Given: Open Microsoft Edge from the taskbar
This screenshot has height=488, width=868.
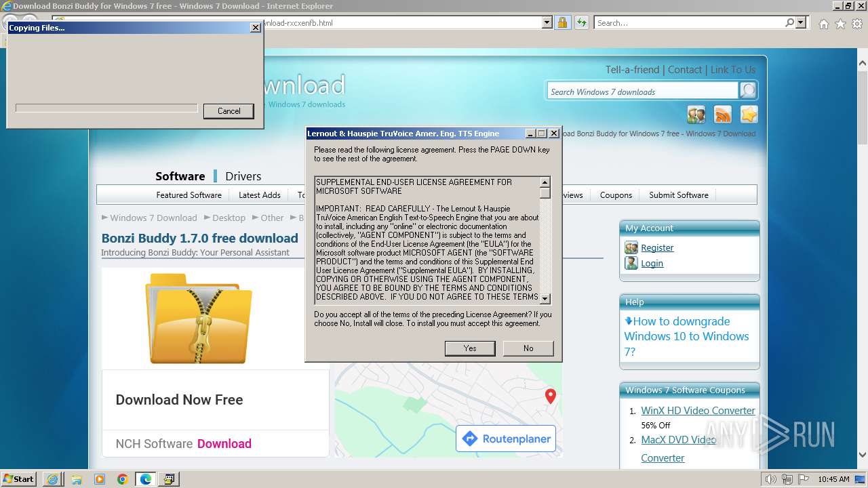Looking at the screenshot, I should (x=145, y=479).
